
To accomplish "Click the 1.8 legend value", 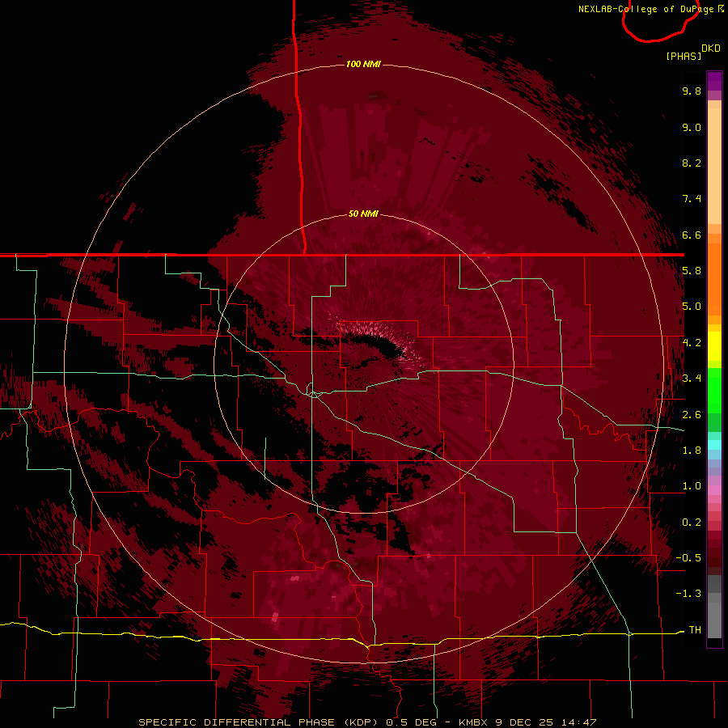I will [x=692, y=451].
